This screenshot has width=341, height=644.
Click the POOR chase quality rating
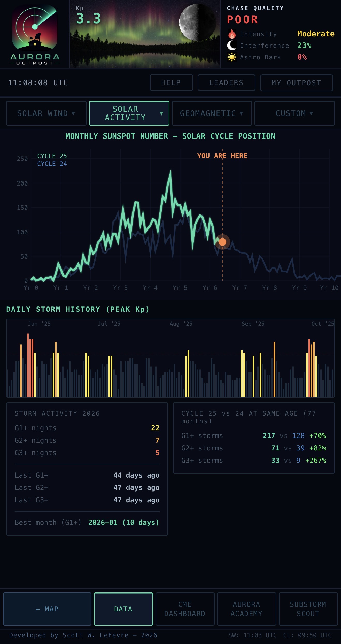[243, 20]
